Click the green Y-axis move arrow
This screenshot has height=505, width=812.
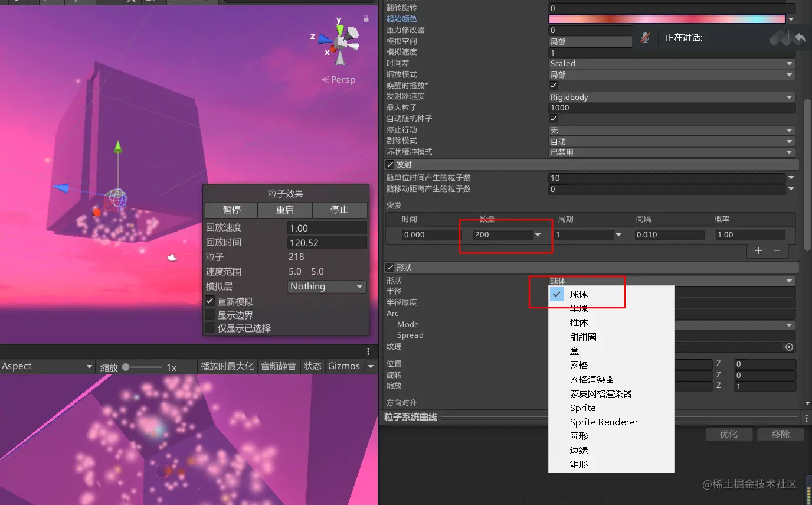point(118,147)
